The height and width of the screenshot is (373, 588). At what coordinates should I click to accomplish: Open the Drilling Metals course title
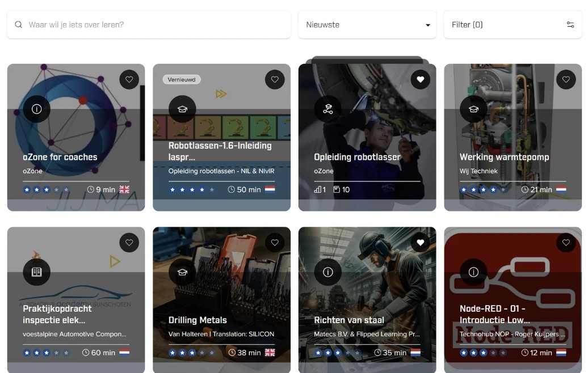tap(198, 320)
